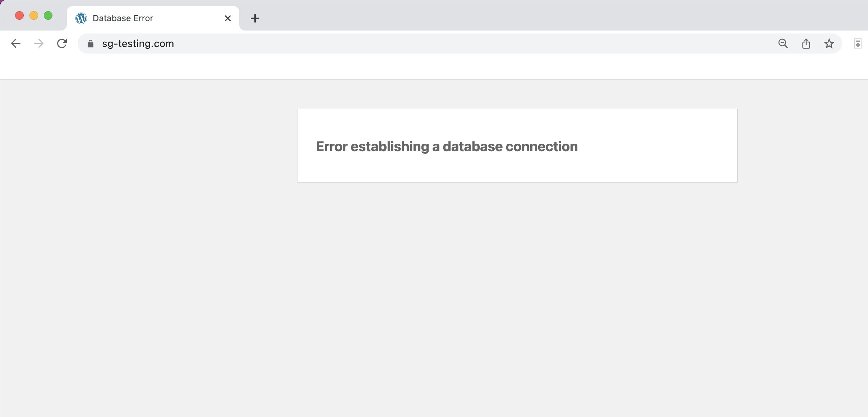Screen dimensions: 868x417
Task: Click the forward navigation arrow
Action: tap(38, 43)
